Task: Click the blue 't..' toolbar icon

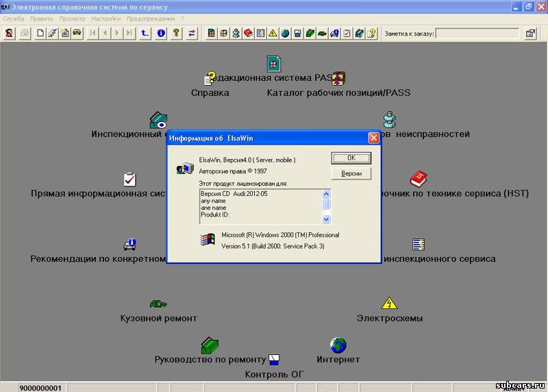Action: pos(145,33)
